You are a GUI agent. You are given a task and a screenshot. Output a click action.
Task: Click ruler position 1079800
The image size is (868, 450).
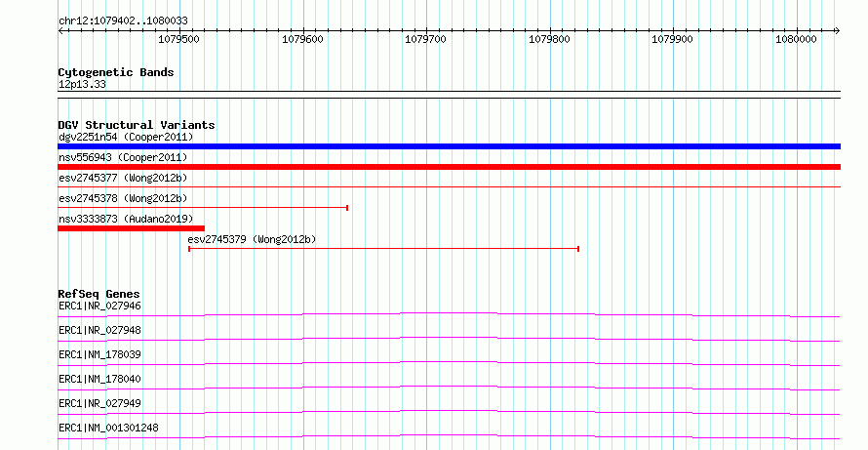[x=549, y=39]
